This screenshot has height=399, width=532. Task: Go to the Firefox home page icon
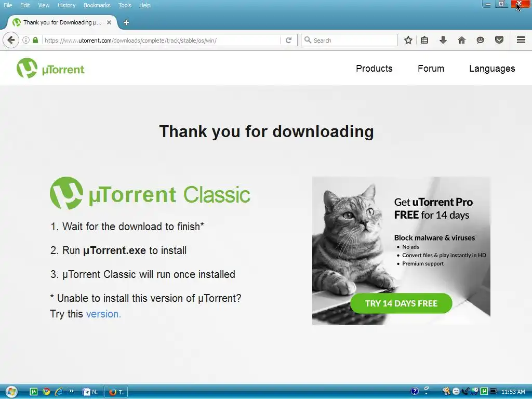pyautogui.click(x=461, y=41)
